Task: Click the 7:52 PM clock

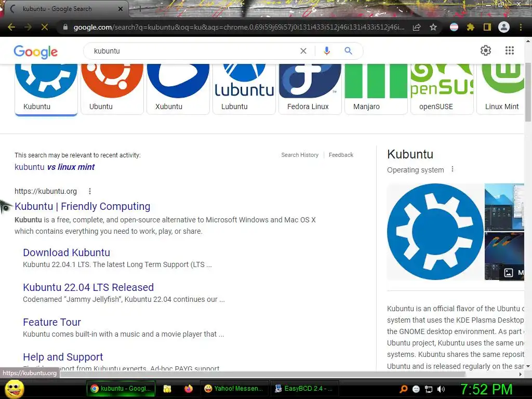Action: 486,389
